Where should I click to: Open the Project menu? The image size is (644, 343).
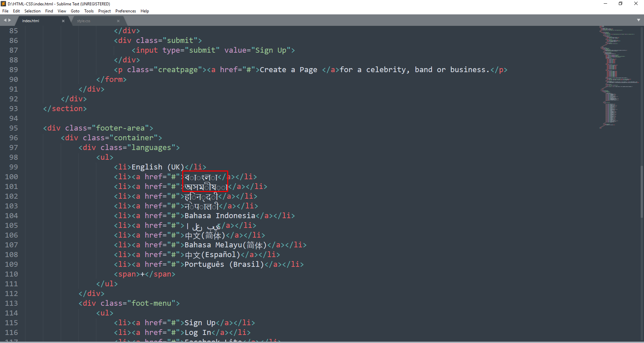(104, 11)
